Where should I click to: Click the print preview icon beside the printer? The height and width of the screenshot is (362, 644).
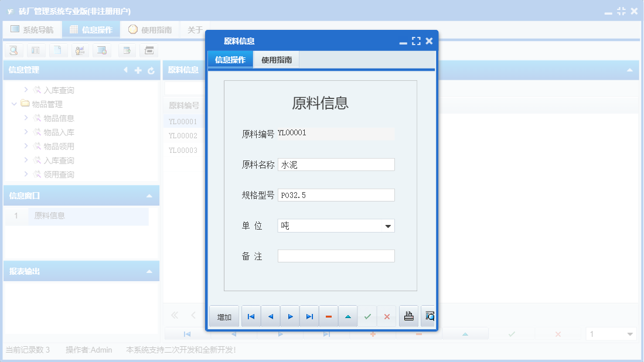pyautogui.click(x=429, y=316)
